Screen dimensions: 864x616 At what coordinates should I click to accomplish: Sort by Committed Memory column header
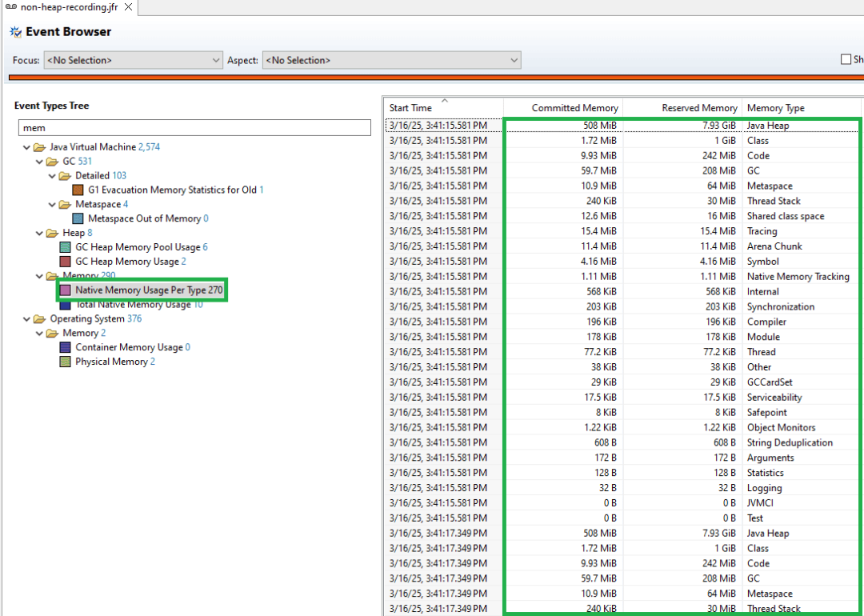(x=563, y=108)
